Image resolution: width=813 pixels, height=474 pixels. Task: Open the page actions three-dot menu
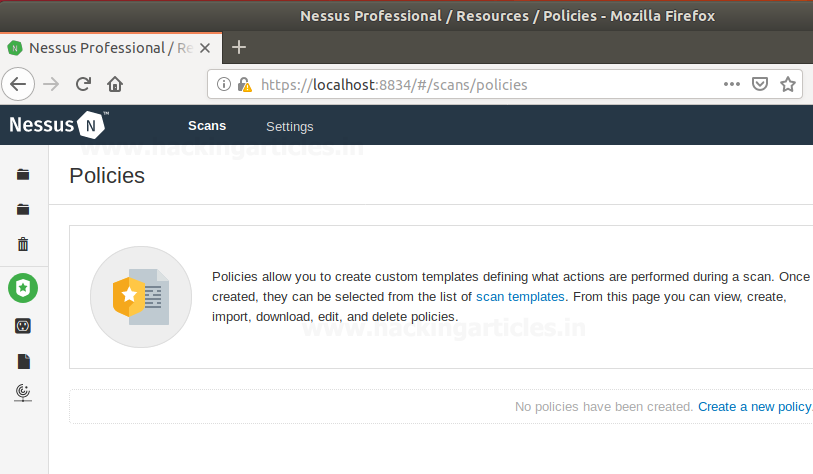tap(732, 85)
